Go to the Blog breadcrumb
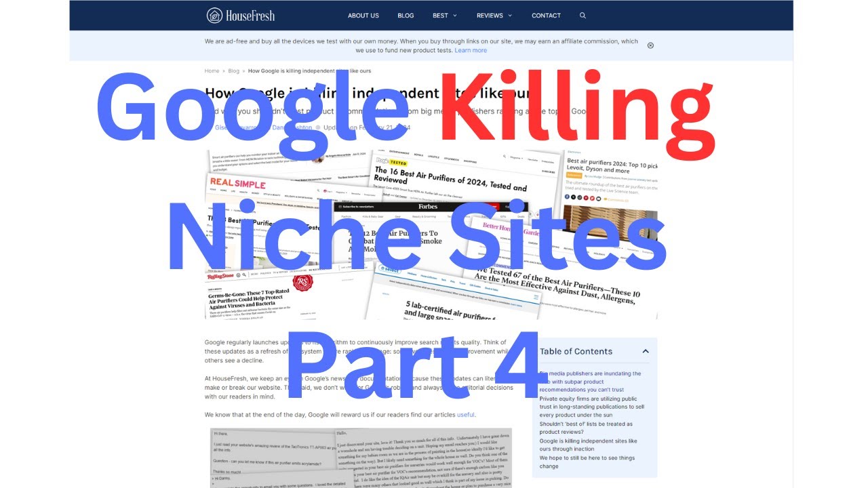 point(234,70)
